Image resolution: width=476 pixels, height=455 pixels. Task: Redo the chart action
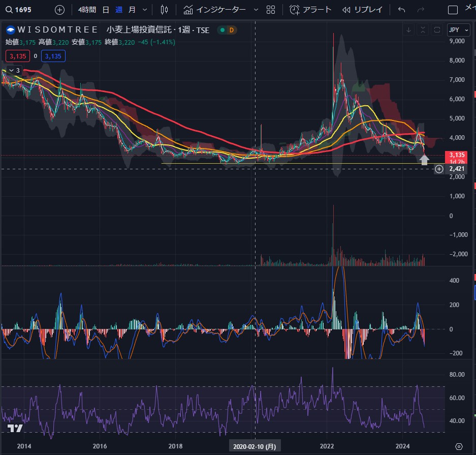421,10
